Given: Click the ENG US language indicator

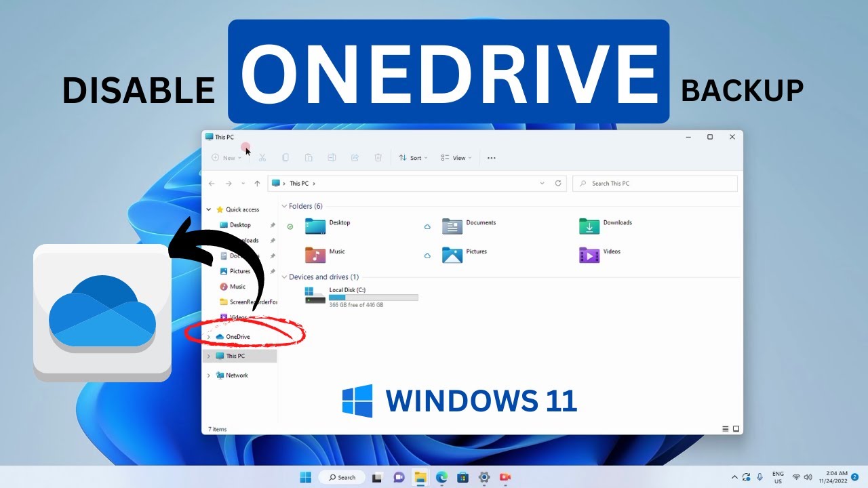Looking at the screenshot, I should (x=778, y=477).
